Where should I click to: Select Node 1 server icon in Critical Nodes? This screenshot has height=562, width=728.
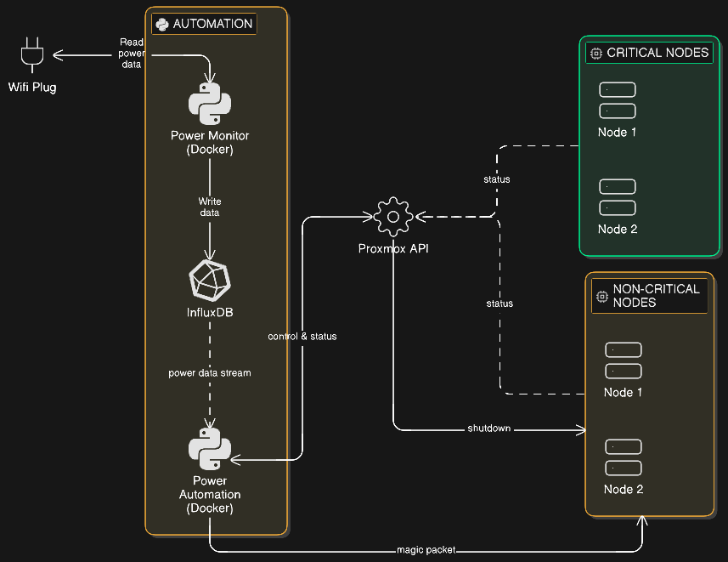[618, 100]
